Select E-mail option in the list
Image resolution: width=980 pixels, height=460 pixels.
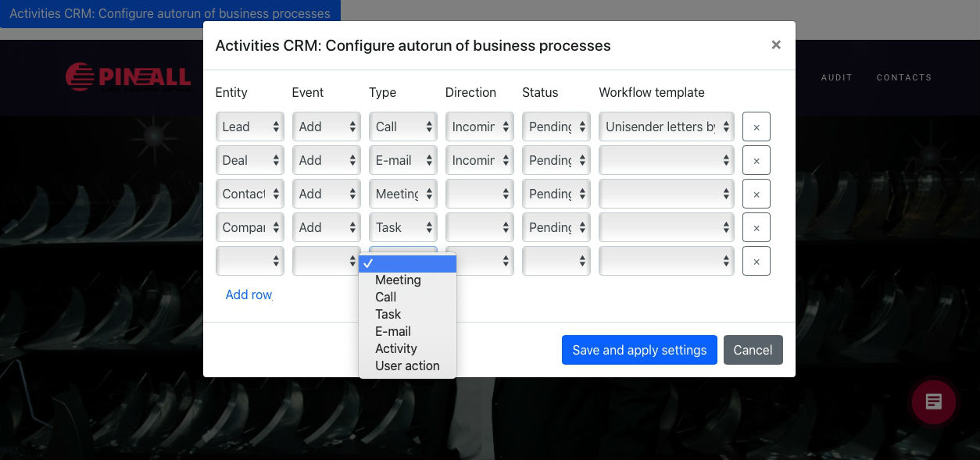(x=393, y=331)
